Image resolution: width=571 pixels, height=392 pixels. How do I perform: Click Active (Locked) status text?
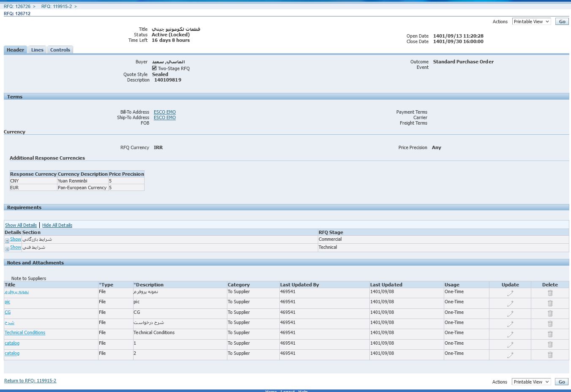171,35
